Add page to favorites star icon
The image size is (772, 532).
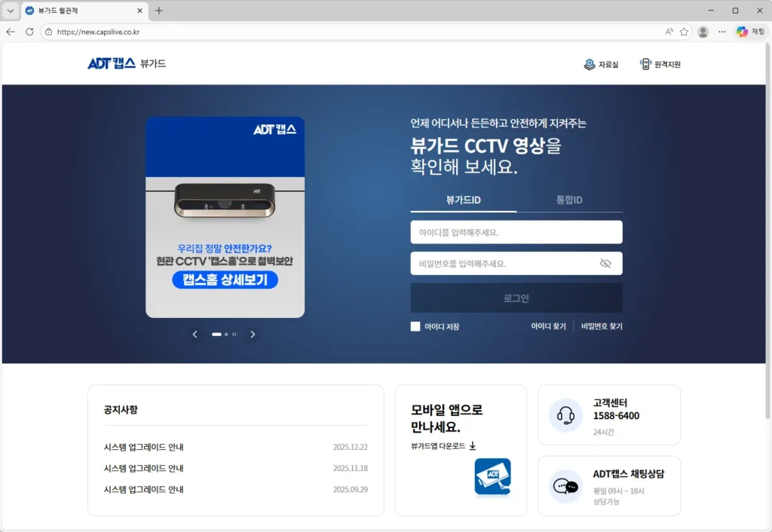pyautogui.click(x=684, y=32)
